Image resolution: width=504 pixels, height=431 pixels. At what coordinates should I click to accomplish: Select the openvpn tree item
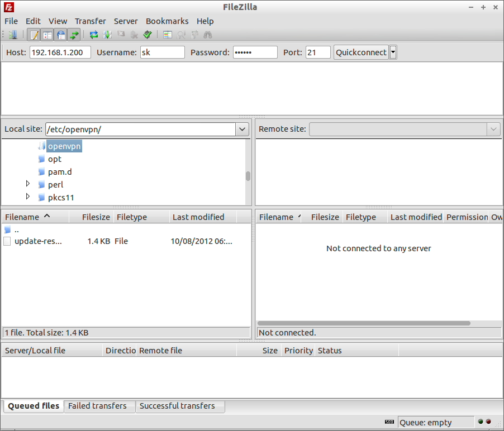click(x=64, y=146)
